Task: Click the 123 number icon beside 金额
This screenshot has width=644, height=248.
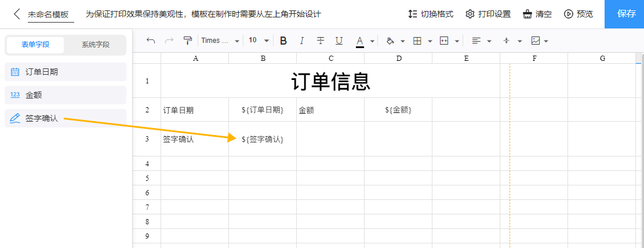Action: pyautogui.click(x=15, y=95)
